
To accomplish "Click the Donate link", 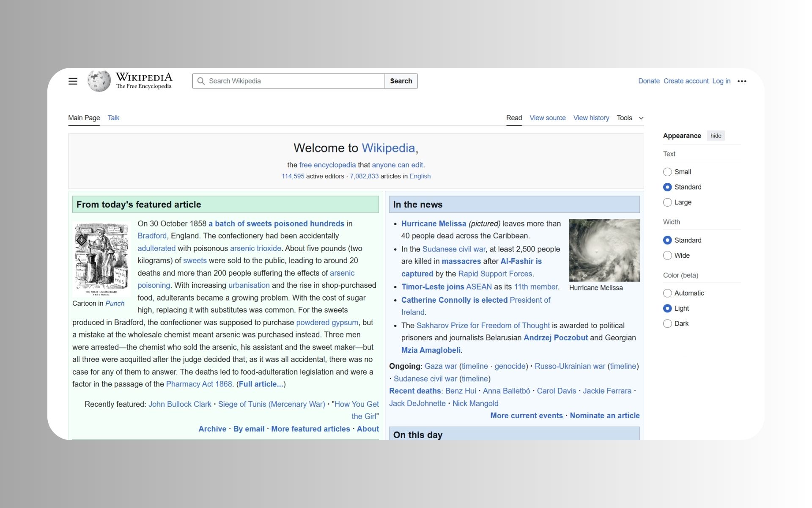I will 648,81.
